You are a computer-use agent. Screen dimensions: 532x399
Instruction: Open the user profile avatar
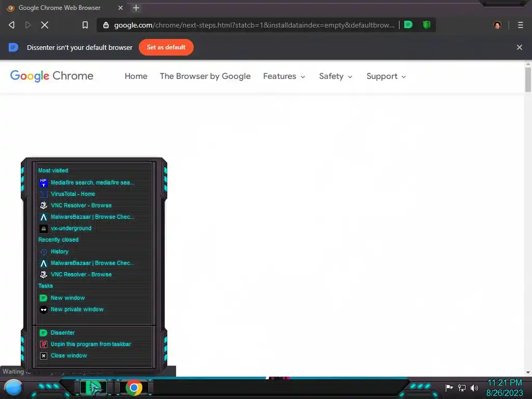497,25
